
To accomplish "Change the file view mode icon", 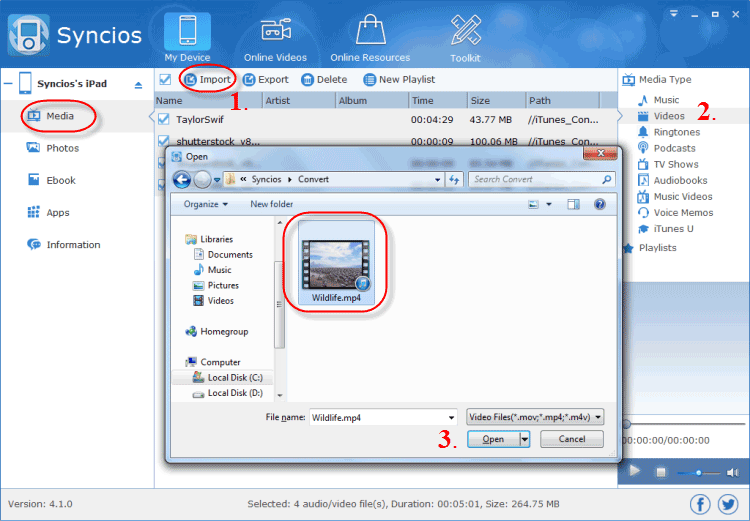I will pos(533,205).
